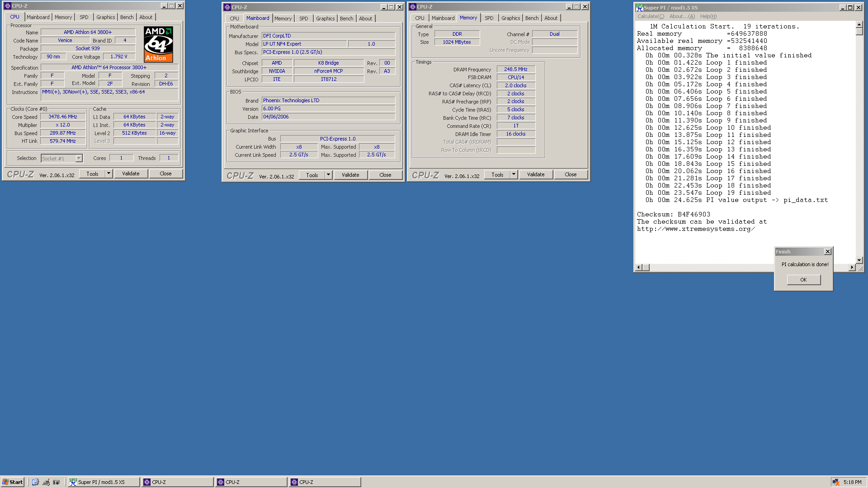Click Tools button in the Memory tab window
The width and height of the screenshot is (868, 488).
tap(497, 174)
